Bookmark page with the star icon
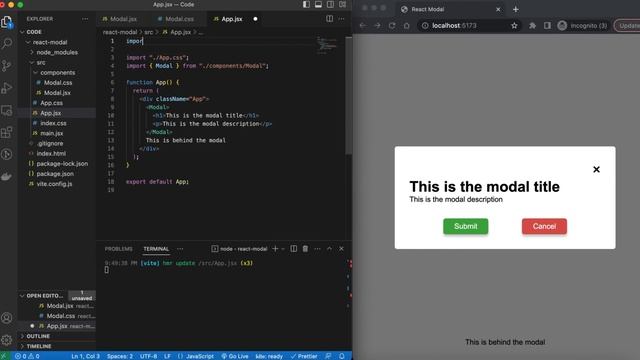The width and height of the screenshot is (640, 360). 514,25
